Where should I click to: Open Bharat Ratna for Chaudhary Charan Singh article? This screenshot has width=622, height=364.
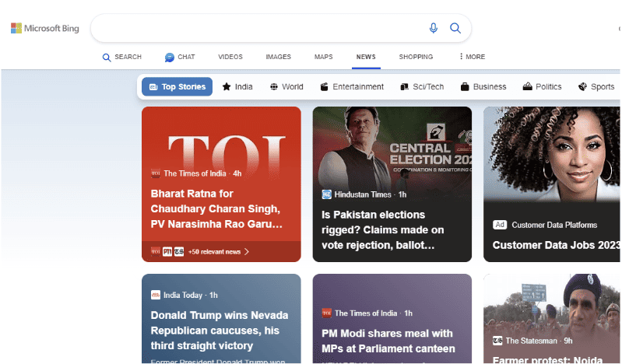216,209
